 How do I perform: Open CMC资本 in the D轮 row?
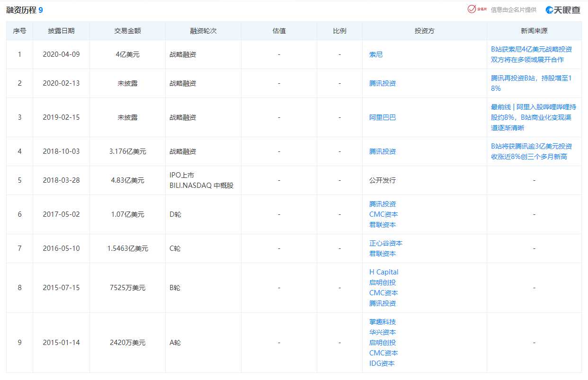(x=383, y=214)
